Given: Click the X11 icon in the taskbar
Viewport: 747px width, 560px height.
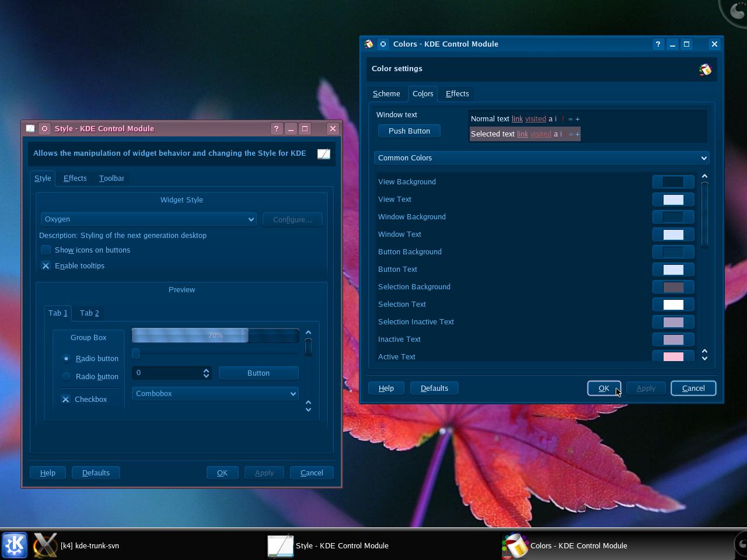Looking at the screenshot, I should 45,545.
